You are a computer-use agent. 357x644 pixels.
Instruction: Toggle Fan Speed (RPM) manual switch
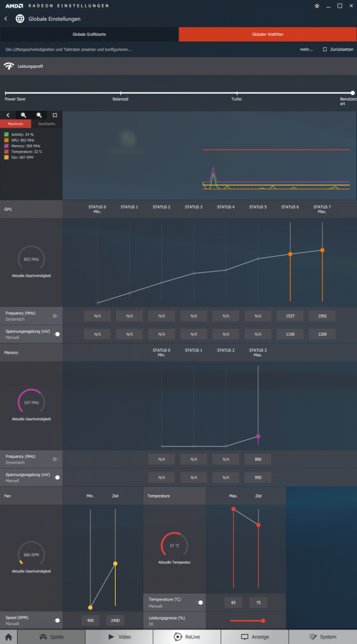pos(57,620)
